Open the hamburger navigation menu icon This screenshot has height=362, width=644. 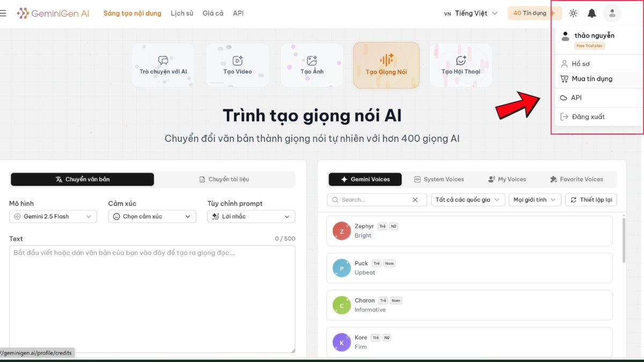pyautogui.click(x=4, y=13)
